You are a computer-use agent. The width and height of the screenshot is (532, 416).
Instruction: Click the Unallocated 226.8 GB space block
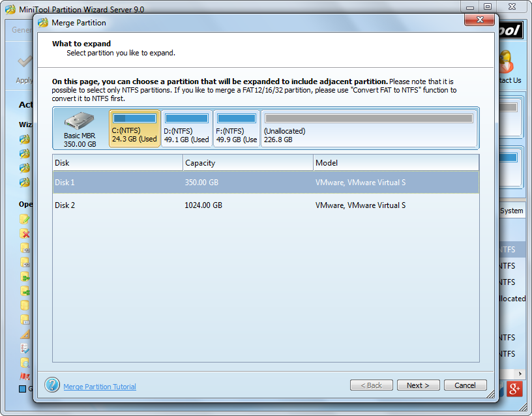[x=369, y=128]
